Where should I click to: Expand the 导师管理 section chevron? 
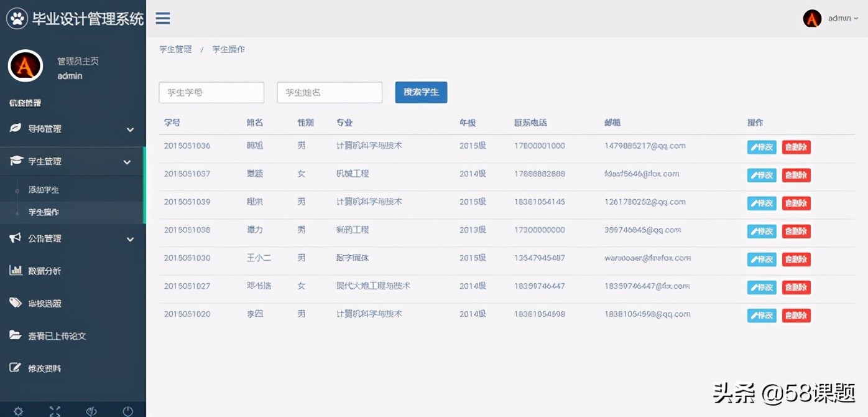[131, 130]
